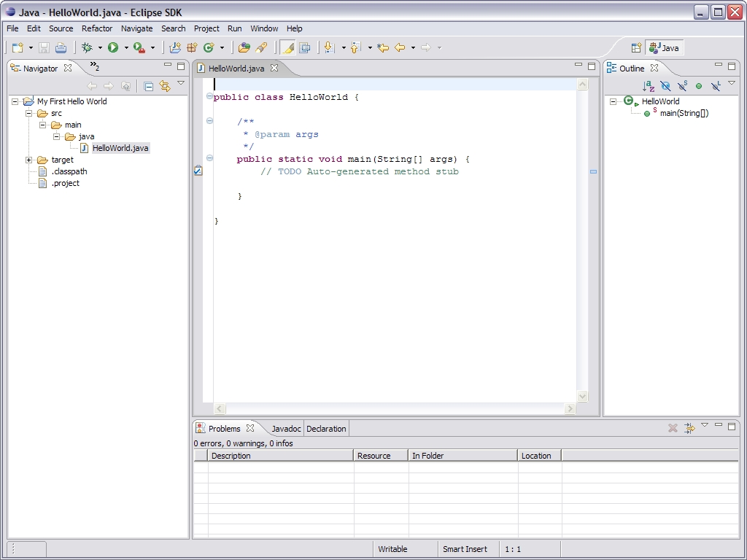Image resolution: width=747 pixels, height=560 pixels.
Task: Click the Location column header
Action: click(x=539, y=456)
